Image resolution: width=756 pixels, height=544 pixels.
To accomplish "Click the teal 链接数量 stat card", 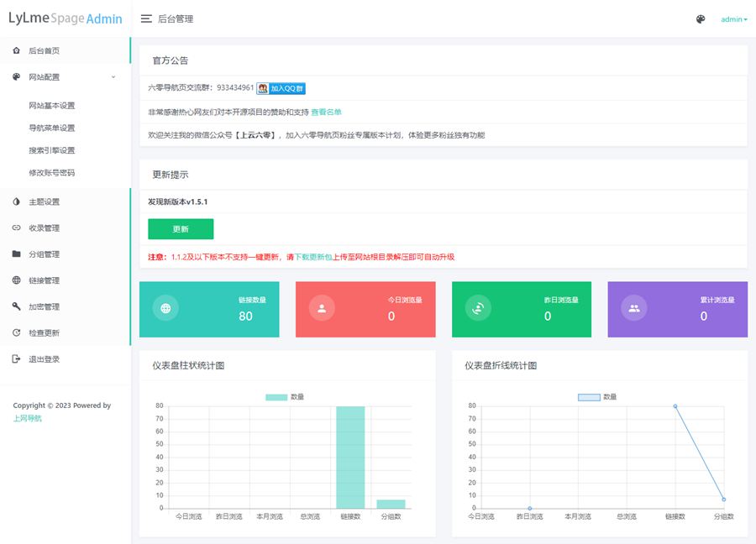I will 209,309.
